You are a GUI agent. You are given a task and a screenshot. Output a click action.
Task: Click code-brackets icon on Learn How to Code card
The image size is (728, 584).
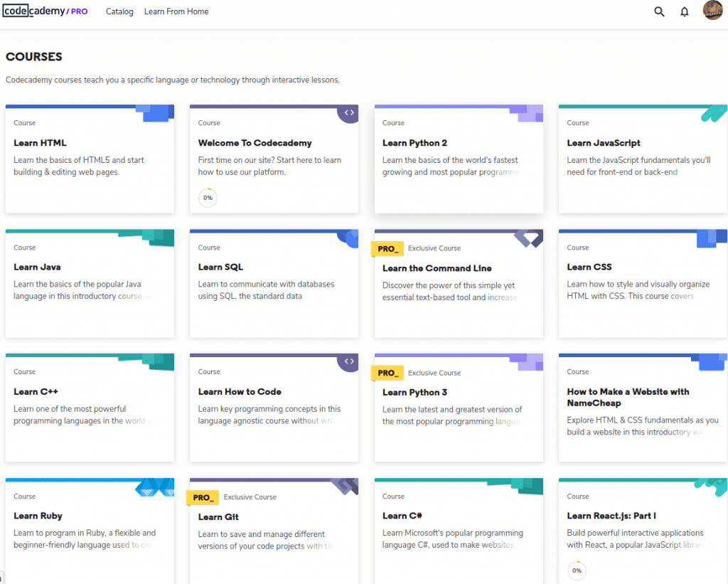[x=349, y=361]
